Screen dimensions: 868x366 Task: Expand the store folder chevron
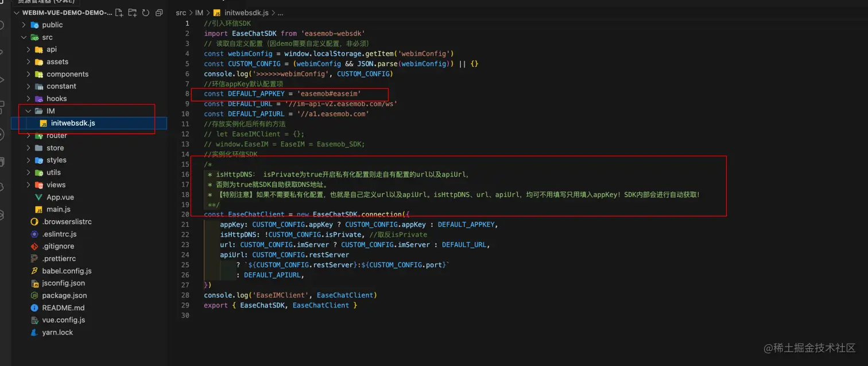click(29, 148)
